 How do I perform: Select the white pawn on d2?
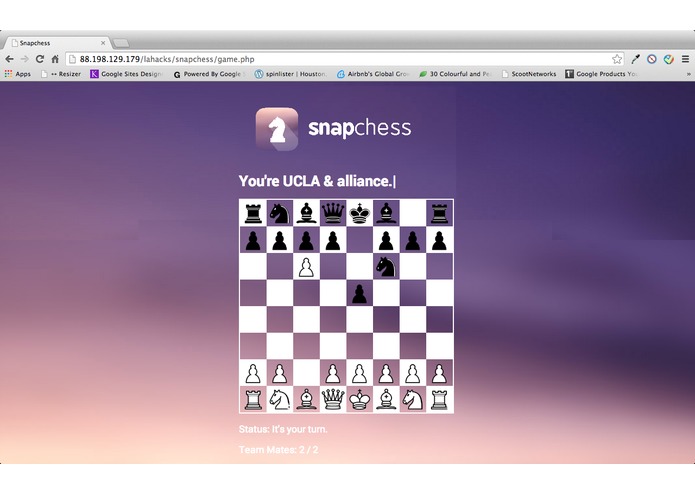click(333, 373)
